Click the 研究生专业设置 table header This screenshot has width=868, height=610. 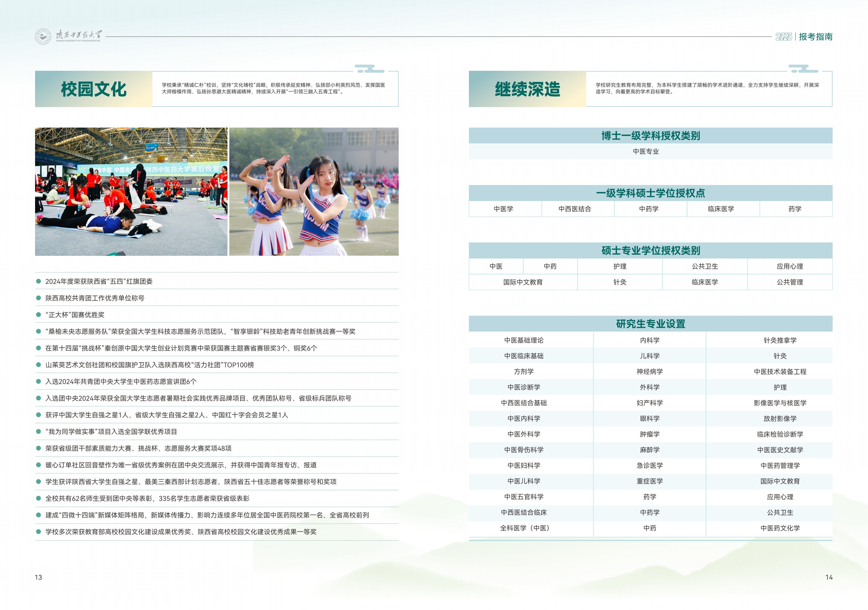[650, 324]
